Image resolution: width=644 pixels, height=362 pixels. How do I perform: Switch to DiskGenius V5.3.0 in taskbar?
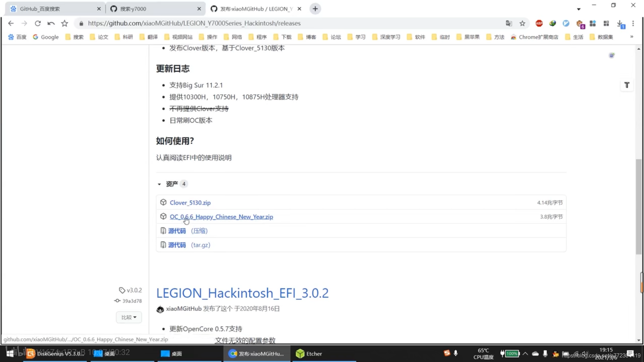point(55,354)
